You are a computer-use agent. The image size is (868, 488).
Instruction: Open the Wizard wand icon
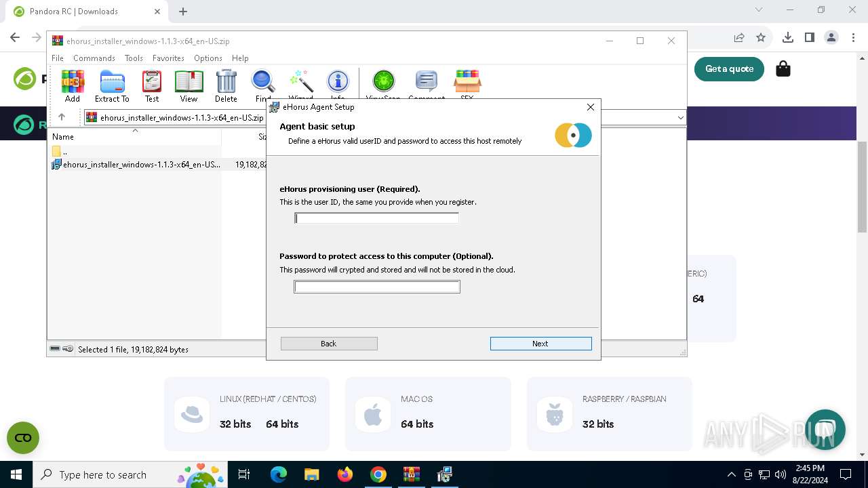[300, 85]
